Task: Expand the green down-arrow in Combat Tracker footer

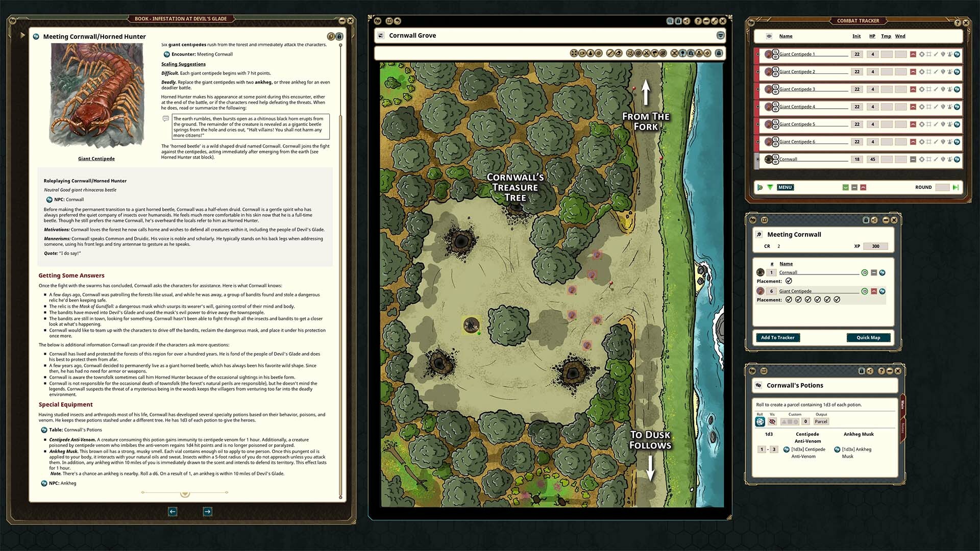Action: click(x=770, y=187)
